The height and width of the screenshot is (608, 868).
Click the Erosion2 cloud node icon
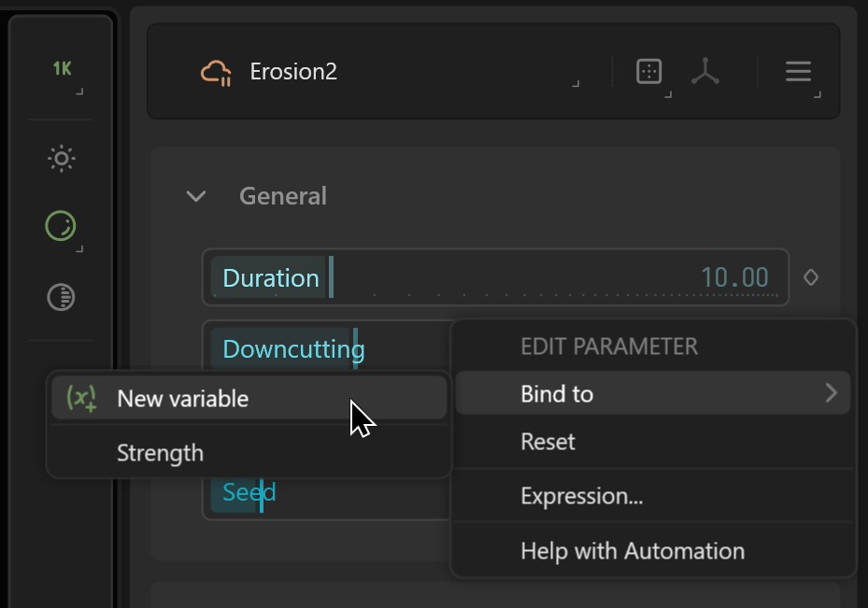217,73
